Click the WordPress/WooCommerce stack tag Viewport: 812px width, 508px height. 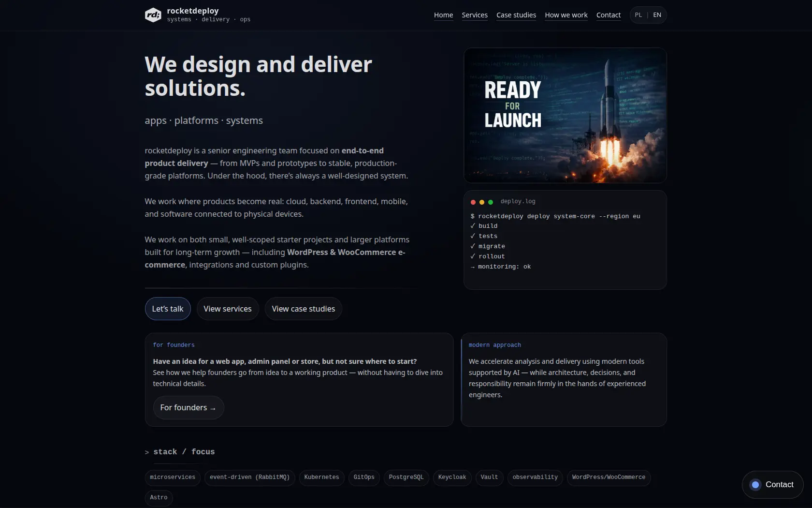608,478
